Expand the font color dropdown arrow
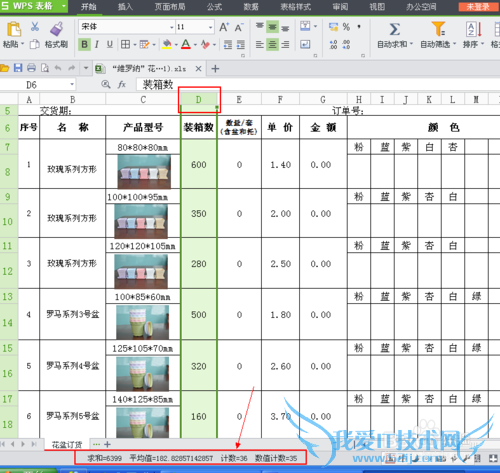The width and height of the screenshot is (500, 473). click(x=195, y=44)
